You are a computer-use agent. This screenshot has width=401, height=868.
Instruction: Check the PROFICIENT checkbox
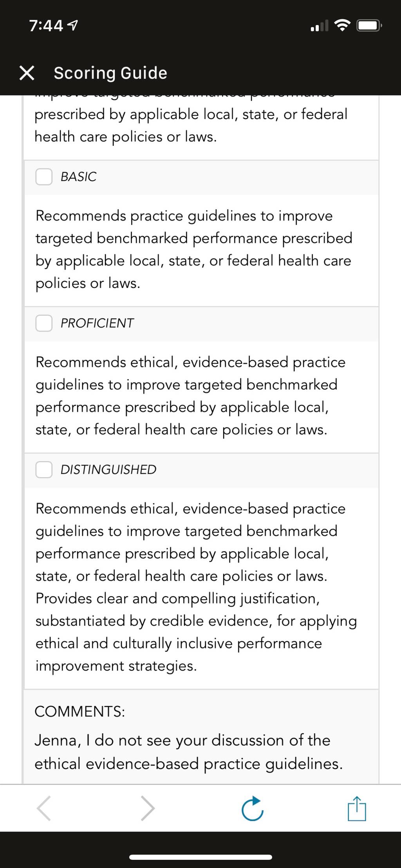click(x=44, y=323)
